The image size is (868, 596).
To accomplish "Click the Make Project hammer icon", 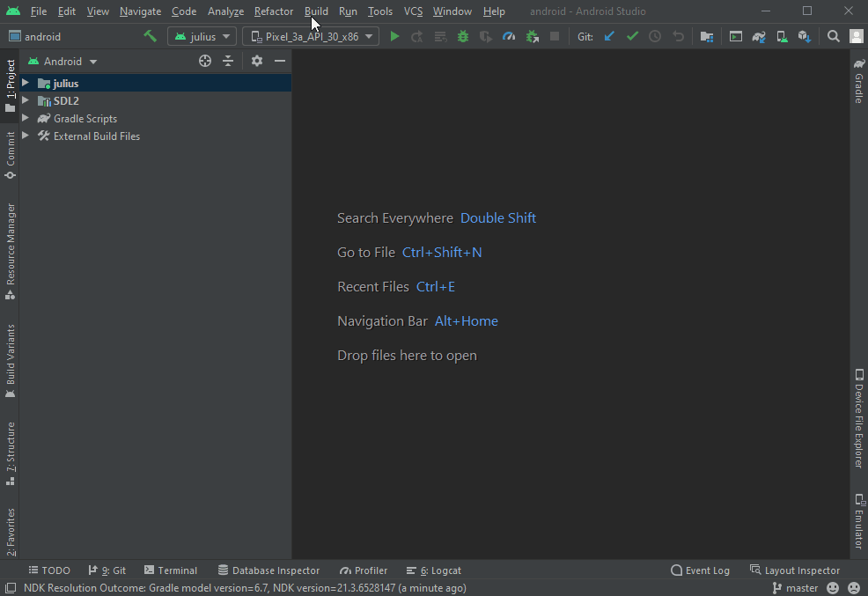I will coord(150,36).
